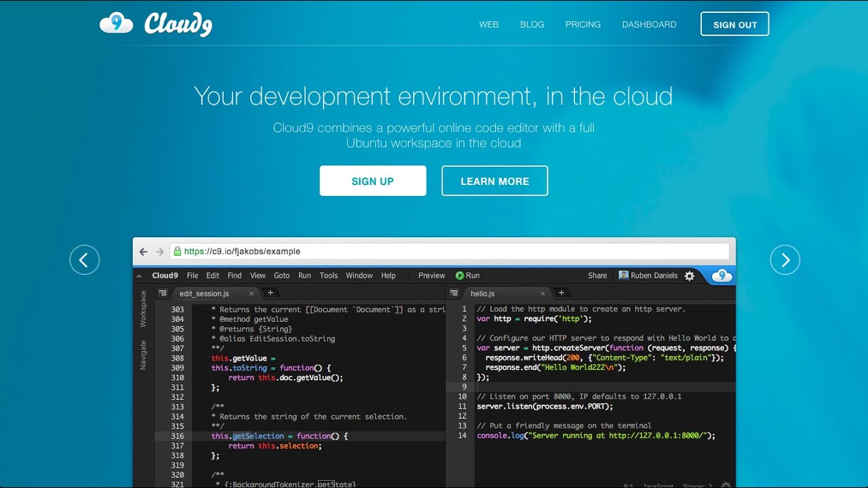868x488 pixels.
Task: Click the Ruben Daniels username
Action: pyautogui.click(x=654, y=275)
